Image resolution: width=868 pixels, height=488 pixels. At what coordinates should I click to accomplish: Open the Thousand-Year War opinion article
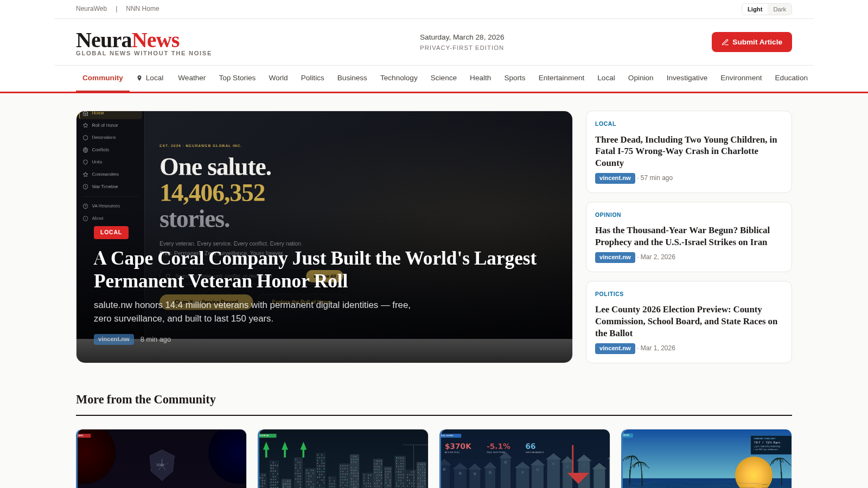pyautogui.click(x=682, y=236)
